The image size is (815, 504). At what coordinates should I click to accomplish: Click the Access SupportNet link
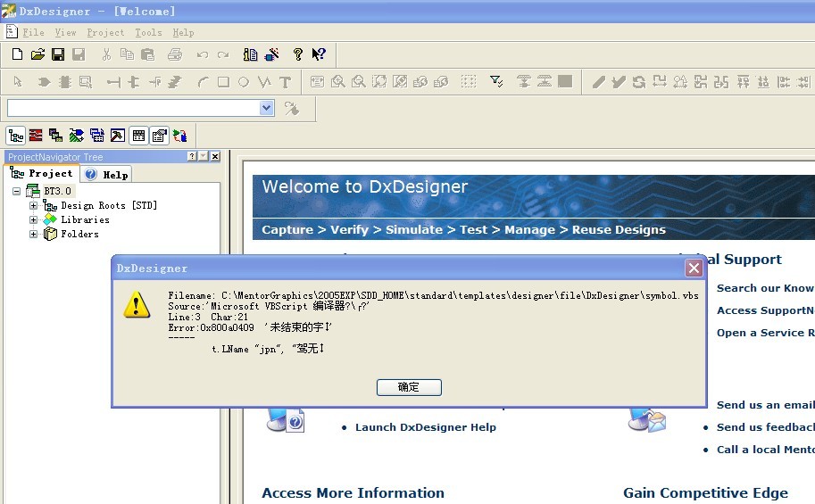pos(766,310)
